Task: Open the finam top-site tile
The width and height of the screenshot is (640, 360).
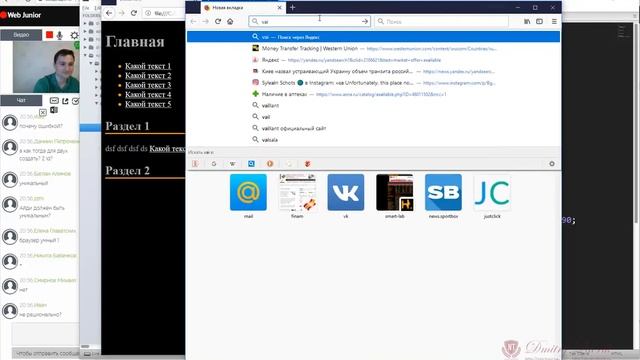Action: (x=297, y=193)
